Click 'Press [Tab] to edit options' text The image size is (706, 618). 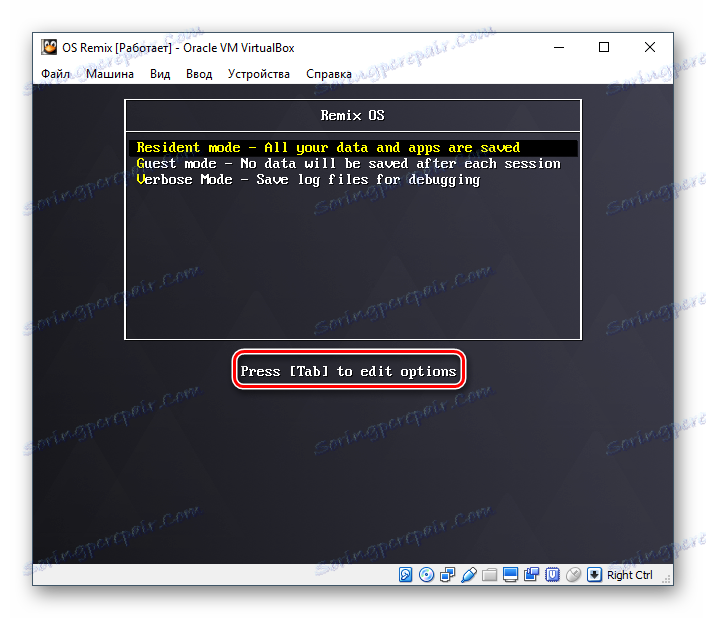tap(348, 371)
